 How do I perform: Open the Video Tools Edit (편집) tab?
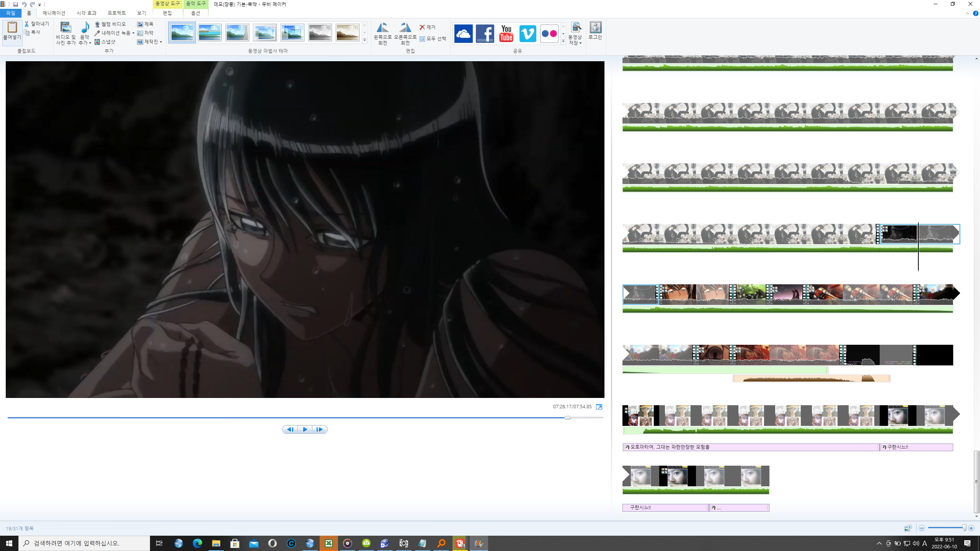pyautogui.click(x=167, y=13)
